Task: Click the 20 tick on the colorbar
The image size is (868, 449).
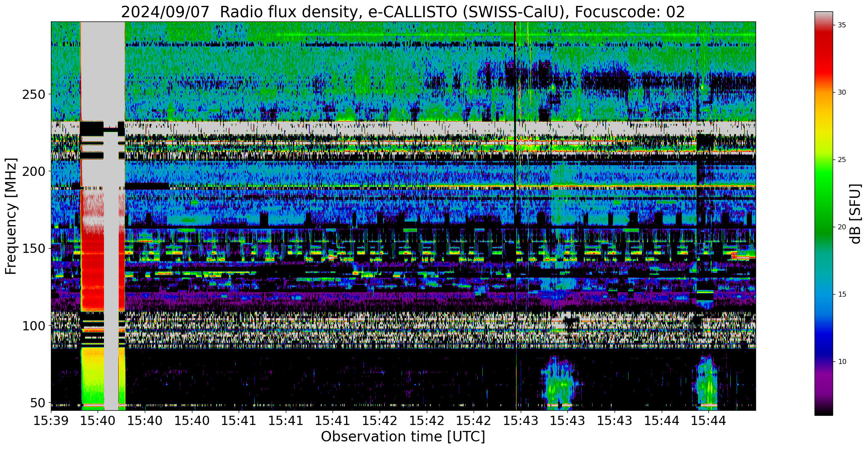Action: 842,227
